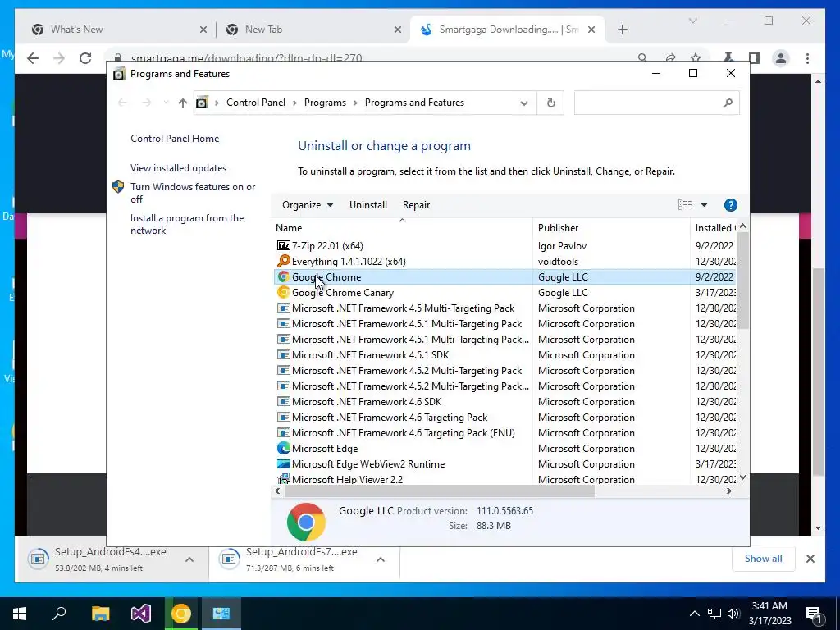Go back in the Chrome browser
The image size is (840, 630).
[x=33, y=58]
